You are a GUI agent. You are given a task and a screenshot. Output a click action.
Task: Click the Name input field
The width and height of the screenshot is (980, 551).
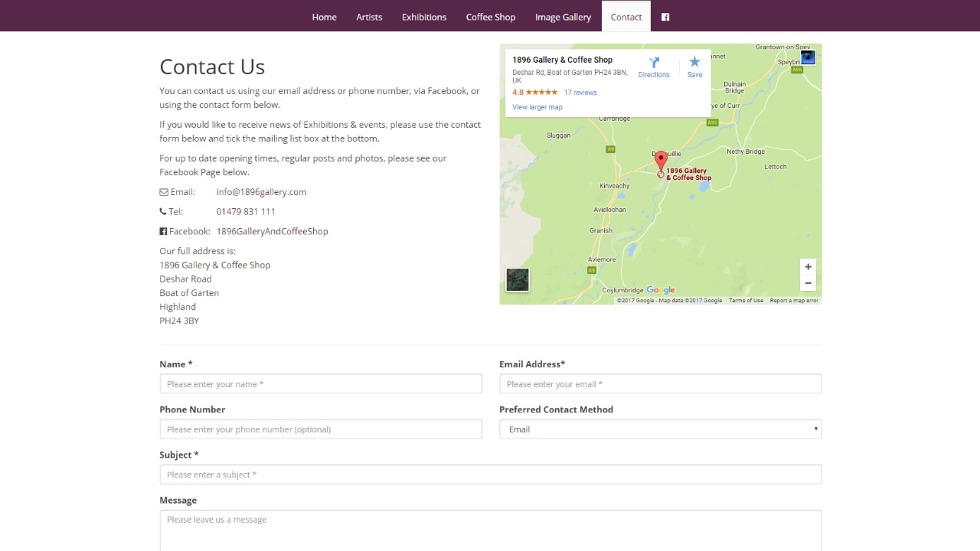click(321, 384)
